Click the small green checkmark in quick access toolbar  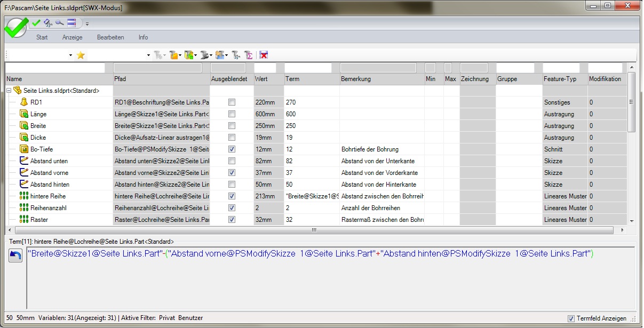tap(36, 23)
